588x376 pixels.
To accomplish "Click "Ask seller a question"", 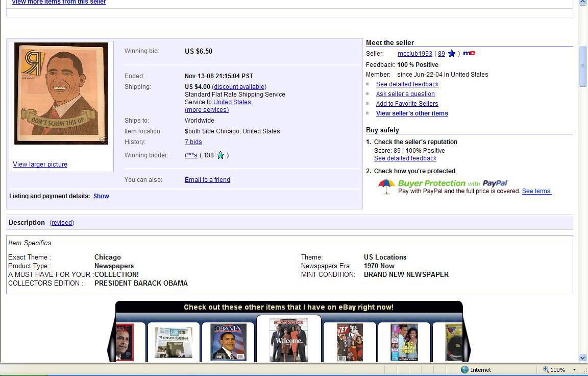I will [x=405, y=94].
